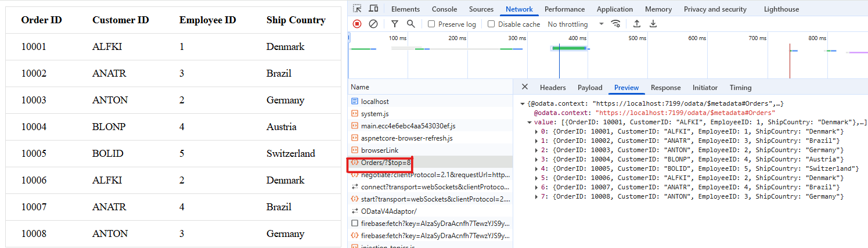
Task: Enable the Preserve log checkbox
Action: [x=431, y=24]
